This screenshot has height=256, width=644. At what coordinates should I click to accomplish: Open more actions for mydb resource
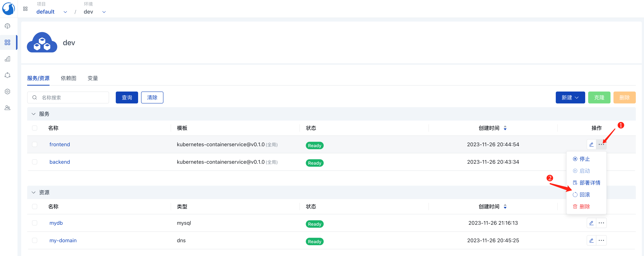601,223
